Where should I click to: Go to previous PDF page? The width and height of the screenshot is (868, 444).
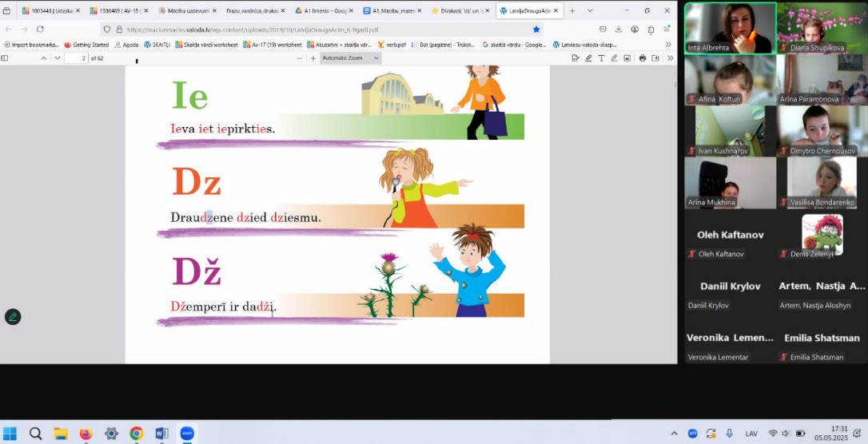[x=44, y=58]
